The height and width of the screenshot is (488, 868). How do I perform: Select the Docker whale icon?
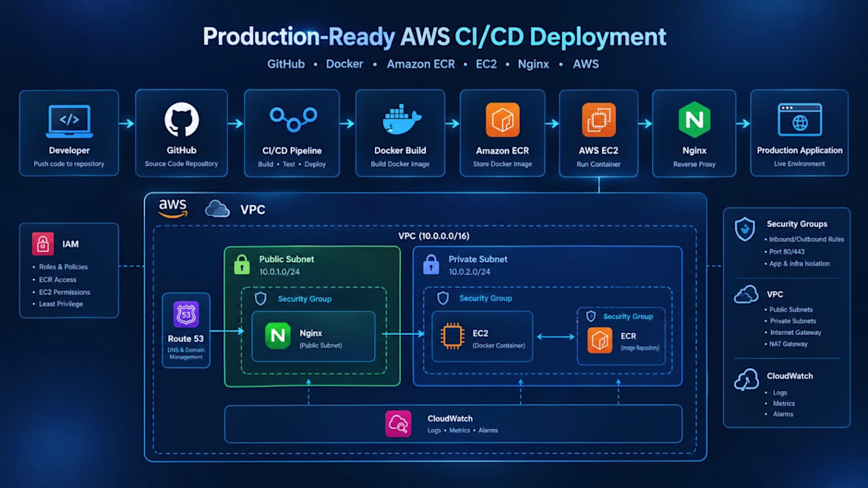(402, 120)
